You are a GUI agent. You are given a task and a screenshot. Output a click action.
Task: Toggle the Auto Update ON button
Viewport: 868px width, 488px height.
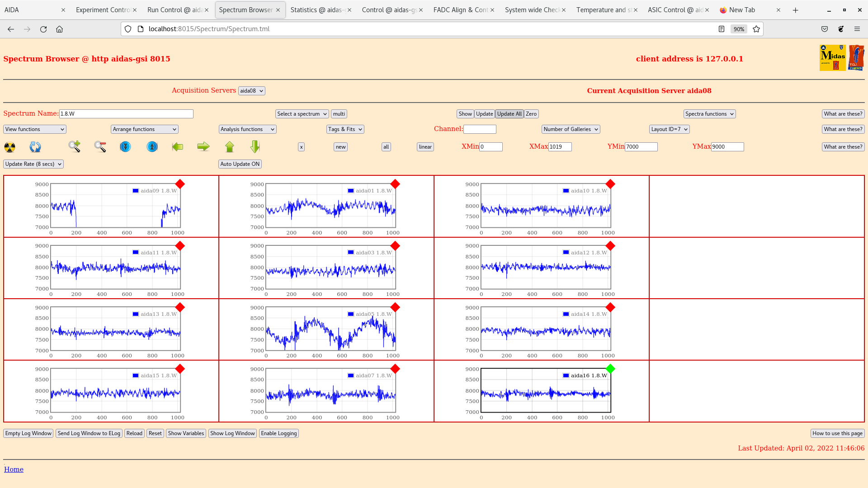(240, 164)
